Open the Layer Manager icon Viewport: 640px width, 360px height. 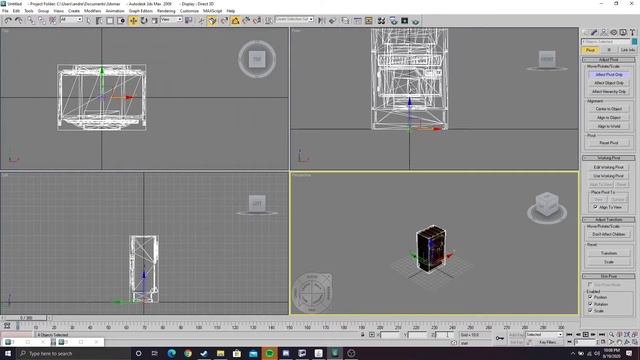tap(345, 20)
